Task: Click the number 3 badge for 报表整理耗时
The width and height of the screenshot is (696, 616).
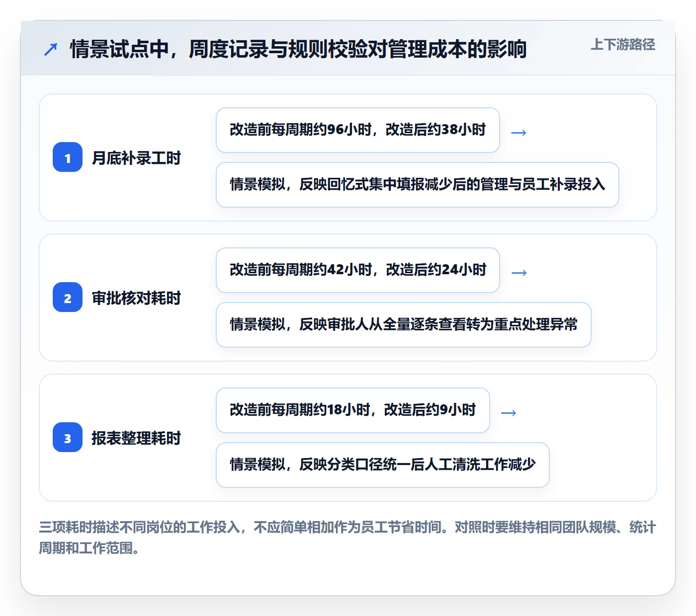Action: (x=68, y=437)
